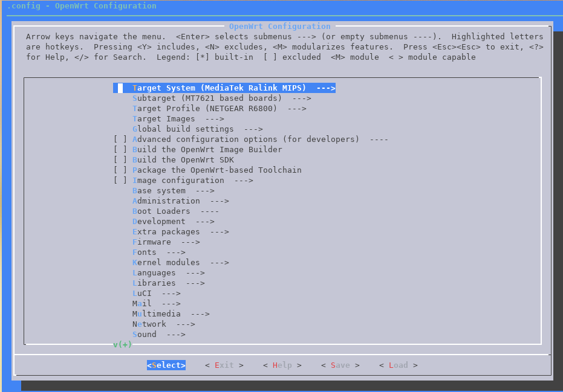Click the v(+) scroll-down indicator

click(x=122, y=345)
